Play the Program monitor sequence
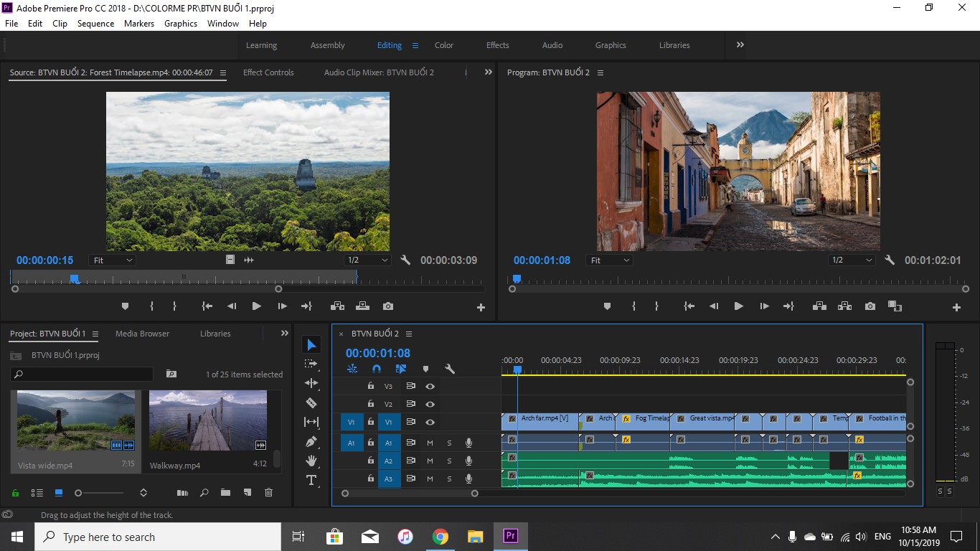The height and width of the screenshot is (551, 980). click(x=738, y=306)
